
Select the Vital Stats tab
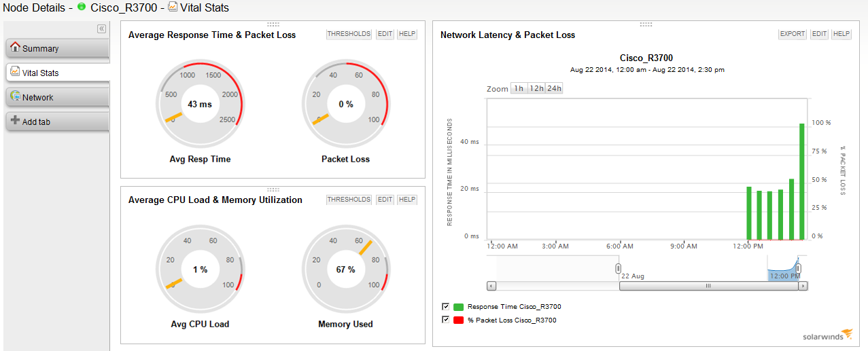point(57,73)
